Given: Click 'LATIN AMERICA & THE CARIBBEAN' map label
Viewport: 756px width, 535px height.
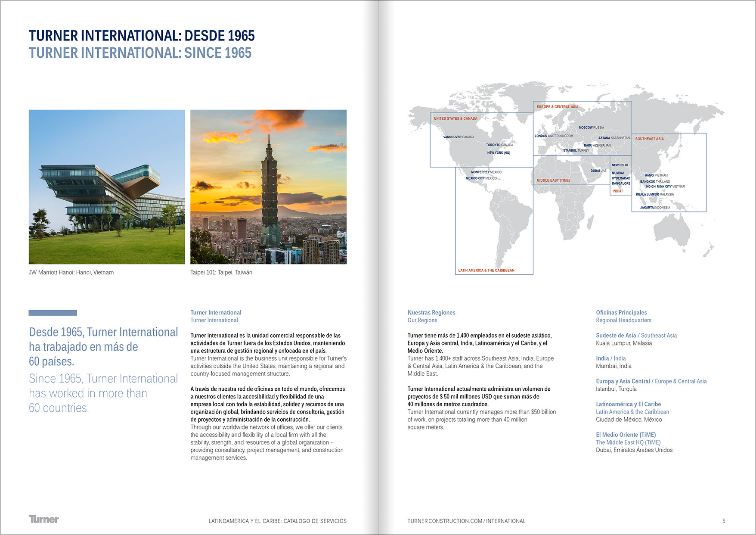Looking at the screenshot, I should pyautogui.click(x=486, y=271).
